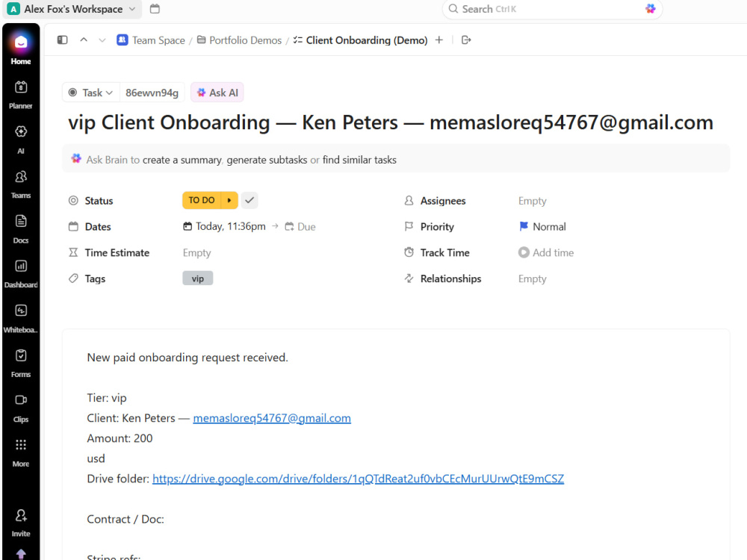Click the Ask AI button
747x560 pixels.
pyautogui.click(x=217, y=93)
